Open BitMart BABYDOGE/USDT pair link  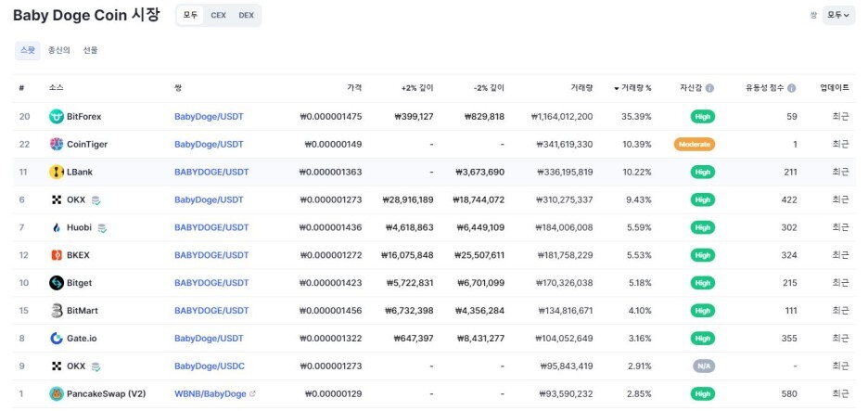coord(211,310)
